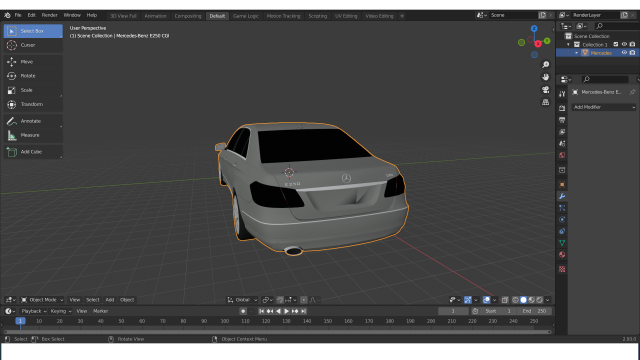Open the Object Mode dropdown
The height and width of the screenshot is (360, 640).
(x=42, y=300)
